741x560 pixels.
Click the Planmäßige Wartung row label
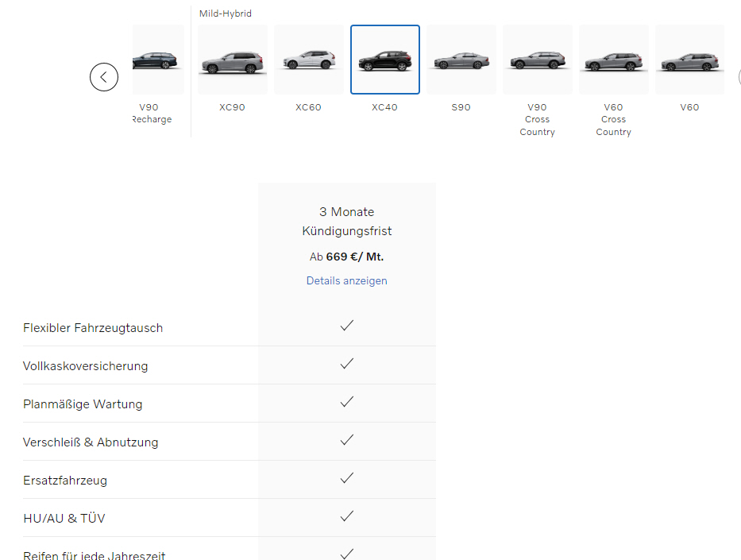[x=83, y=404]
